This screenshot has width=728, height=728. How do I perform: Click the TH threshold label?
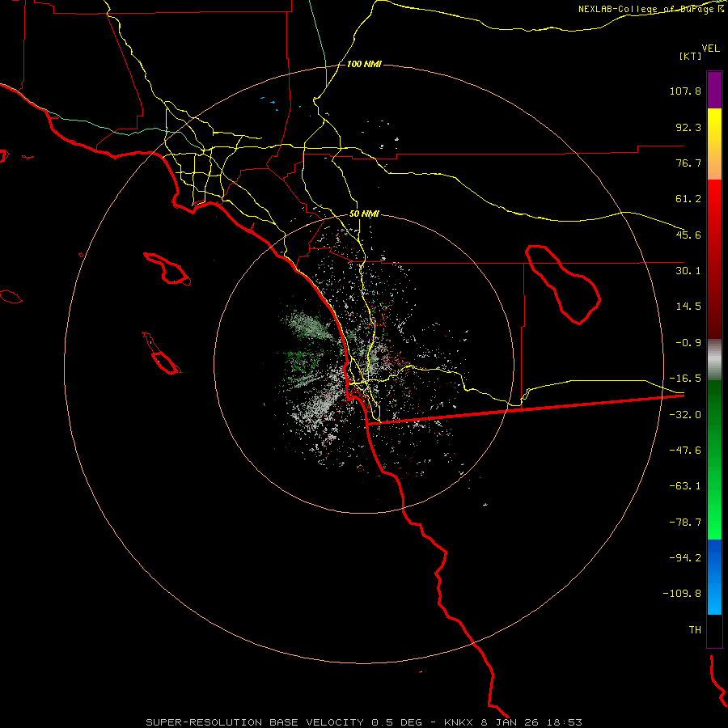point(695,630)
